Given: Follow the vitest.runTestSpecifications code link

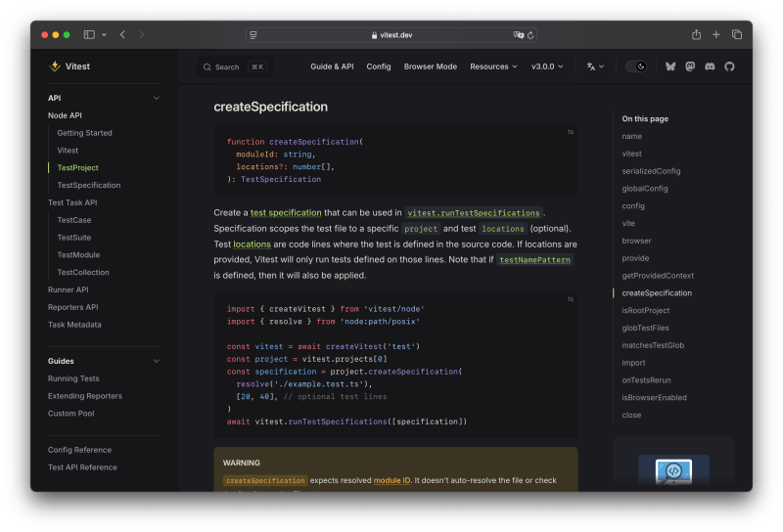Looking at the screenshot, I should [x=474, y=213].
